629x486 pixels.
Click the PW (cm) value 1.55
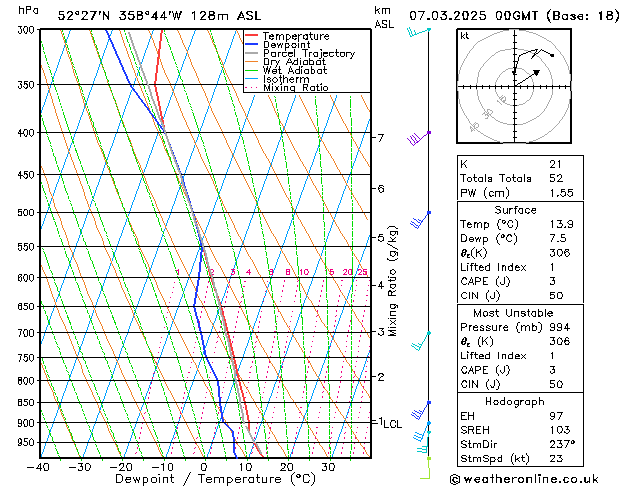(x=562, y=193)
